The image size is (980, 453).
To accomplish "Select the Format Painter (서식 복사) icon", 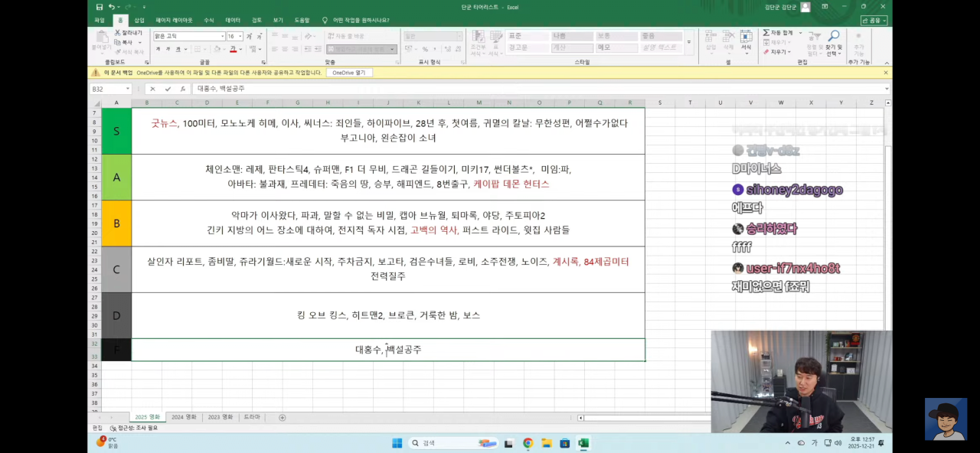I will [x=119, y=52].
